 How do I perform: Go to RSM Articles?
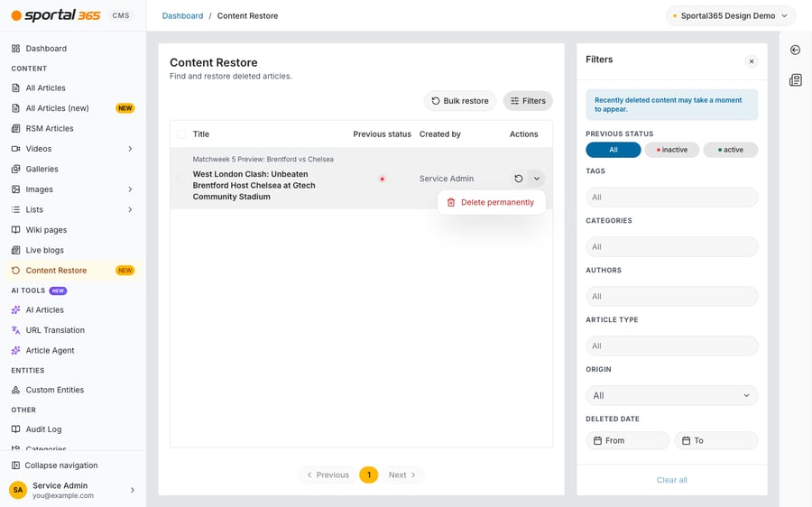(72, 128)
